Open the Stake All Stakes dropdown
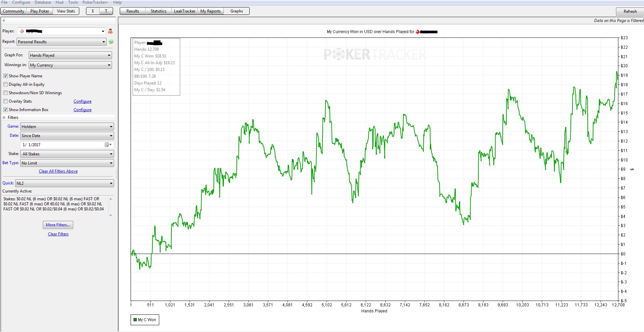 point(67,154)
